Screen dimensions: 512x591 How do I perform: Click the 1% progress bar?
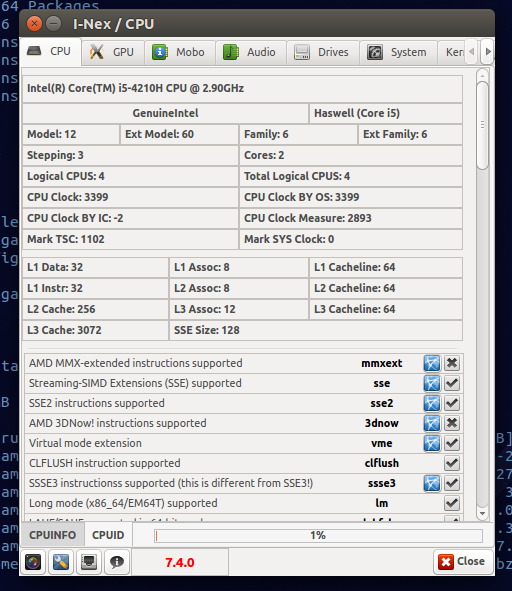318,535
